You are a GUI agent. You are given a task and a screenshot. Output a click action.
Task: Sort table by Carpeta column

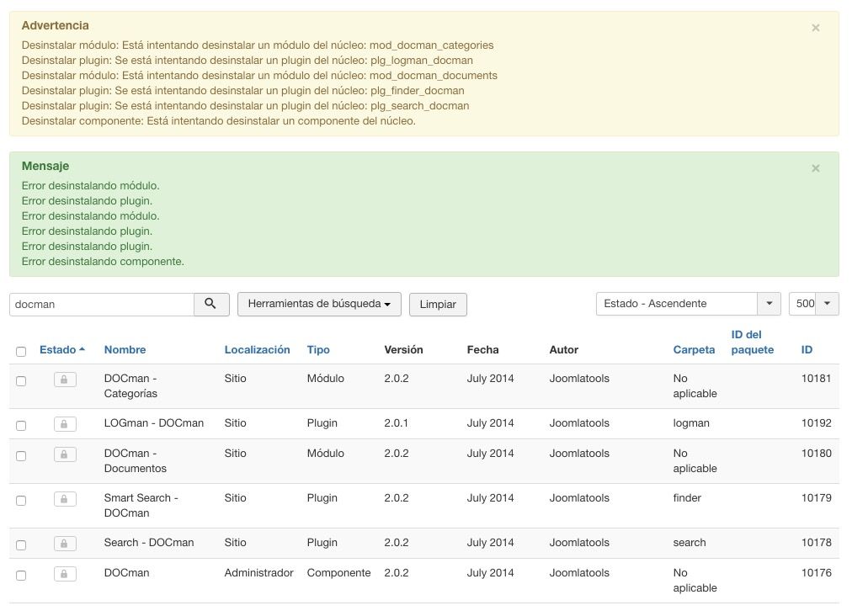[694, 350]
